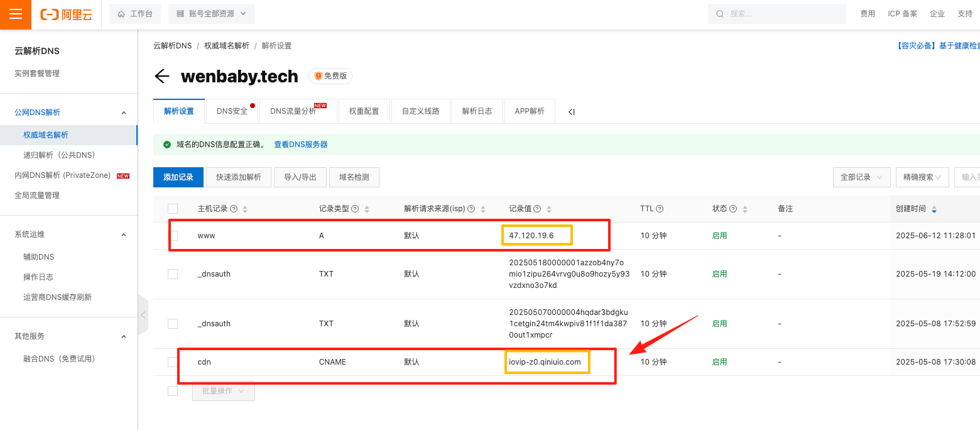The image size is (980, 430).
Task: Open the 精确搜索 dropdown
Action: point(922,177)
